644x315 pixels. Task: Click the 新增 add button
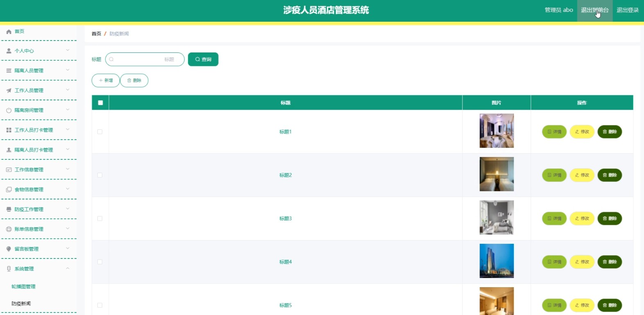pos(106,81)
